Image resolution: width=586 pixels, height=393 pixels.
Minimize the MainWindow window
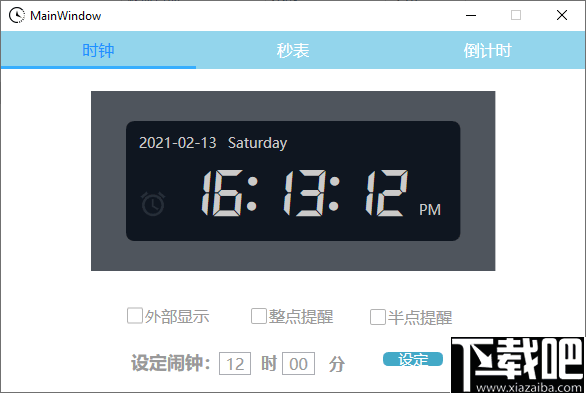click(x=471, y=15)
